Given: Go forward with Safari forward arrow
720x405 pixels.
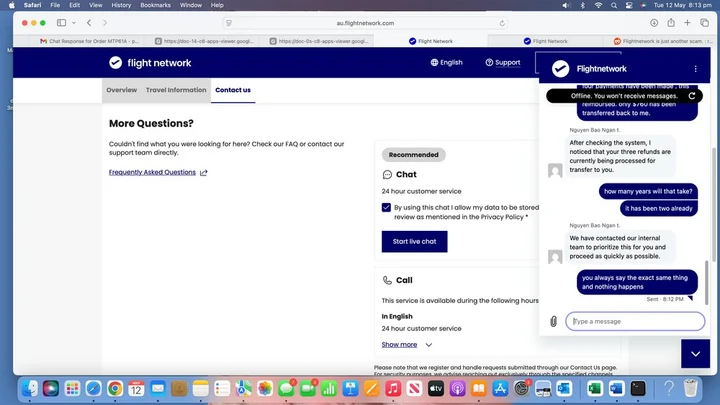Looking at the screenshot, I should (105, 22).
